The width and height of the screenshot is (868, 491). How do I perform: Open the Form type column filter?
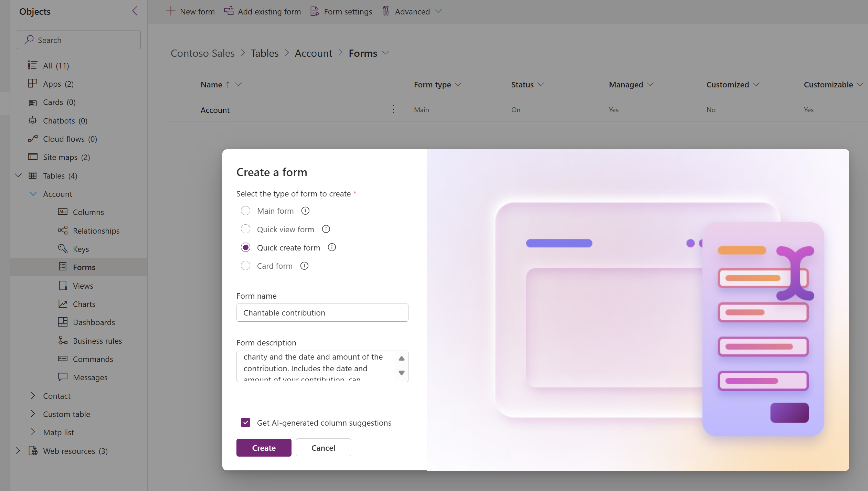(458, 84)
